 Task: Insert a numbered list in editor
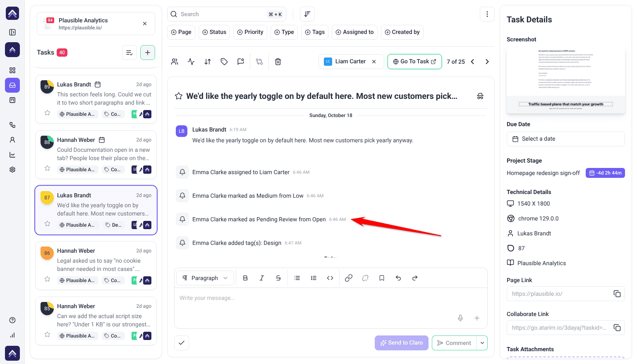pyautogui.click(x=314, y=278)
